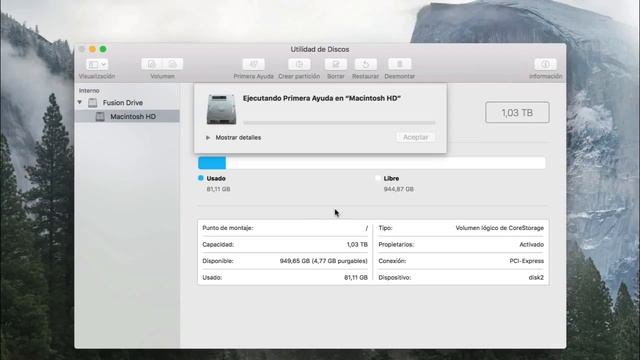Screen dimensions: 640x360
Task: Click the blue used segment of storage bar
Action: (x=212, y=163)
